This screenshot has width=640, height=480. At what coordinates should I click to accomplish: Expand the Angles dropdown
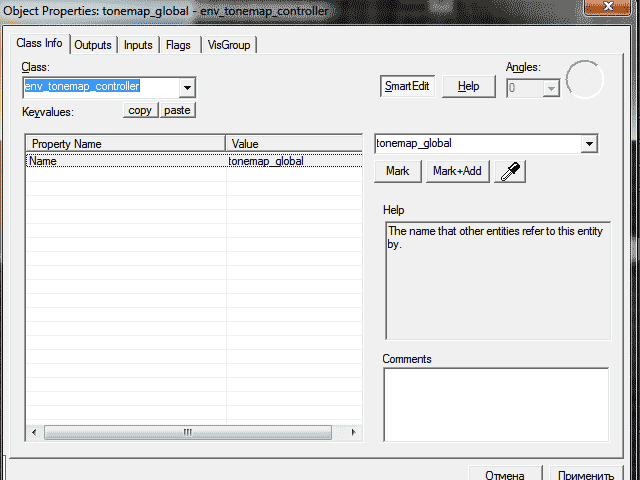[x=550, y=88]
